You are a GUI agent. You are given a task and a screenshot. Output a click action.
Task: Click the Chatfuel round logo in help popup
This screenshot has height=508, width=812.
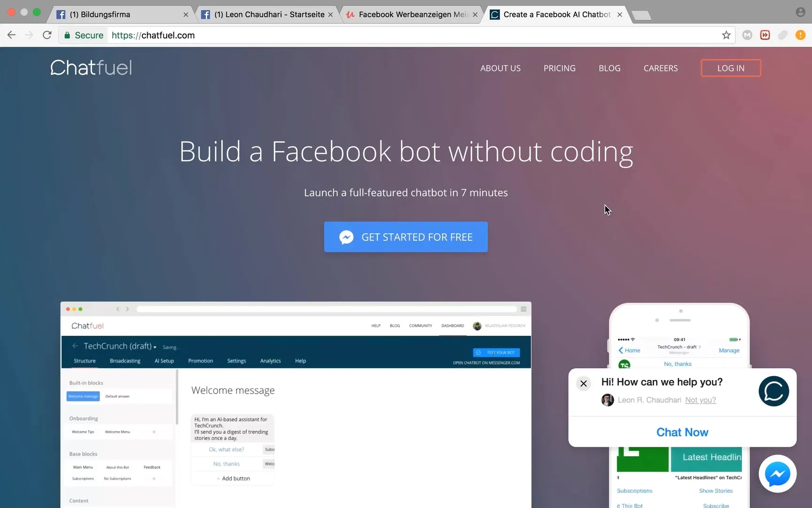tap(773, 391)
